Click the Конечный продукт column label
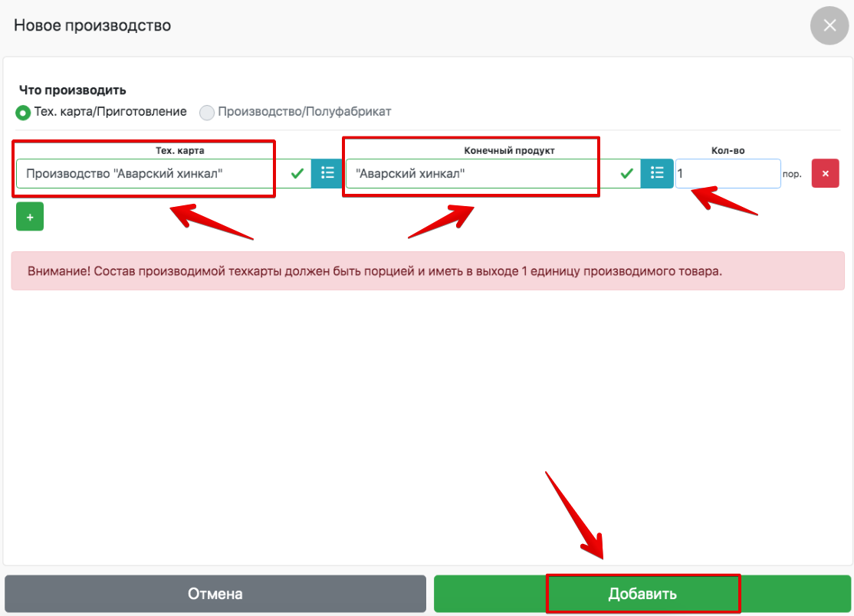The image size is (854, 616). (509, 150)
